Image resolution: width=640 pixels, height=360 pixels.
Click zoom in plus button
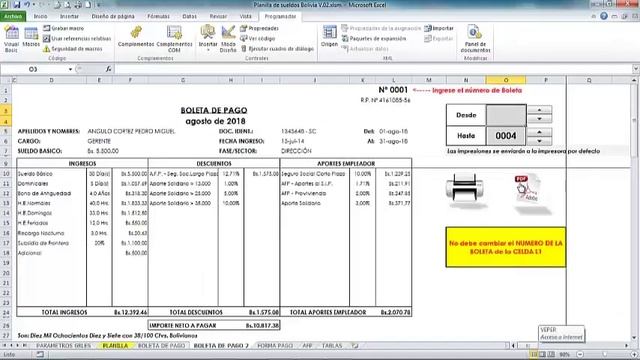pos(635,355)
